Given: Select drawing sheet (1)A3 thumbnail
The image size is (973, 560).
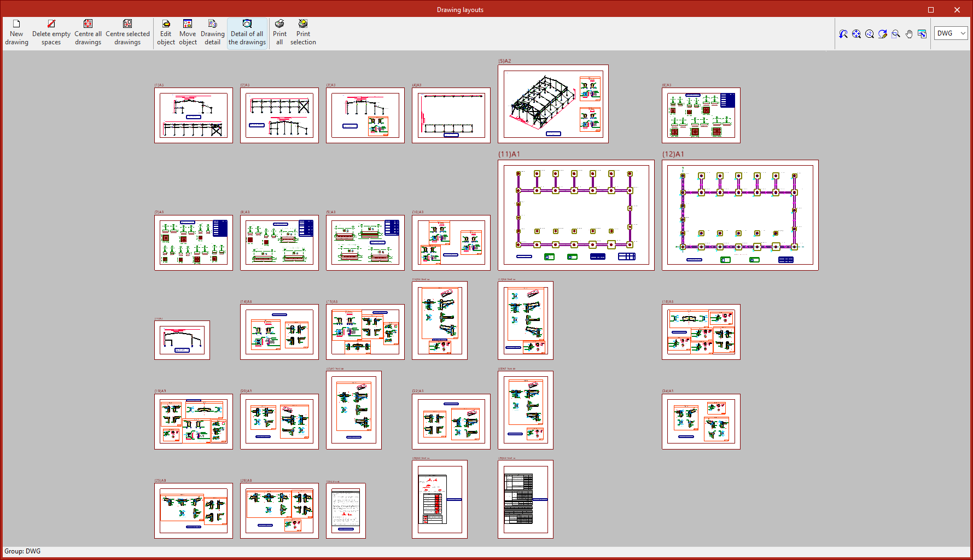Looking at the screenshot, I should coord(194,115).
